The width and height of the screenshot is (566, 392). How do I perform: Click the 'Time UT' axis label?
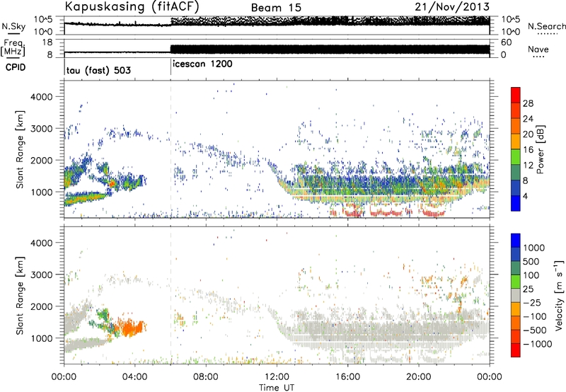pos(277,387)
